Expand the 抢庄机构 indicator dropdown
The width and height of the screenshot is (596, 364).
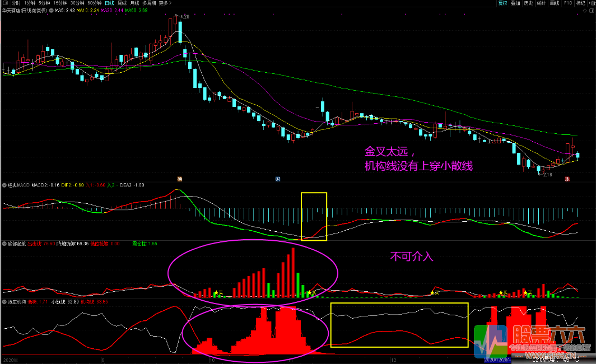pos(4,302)
